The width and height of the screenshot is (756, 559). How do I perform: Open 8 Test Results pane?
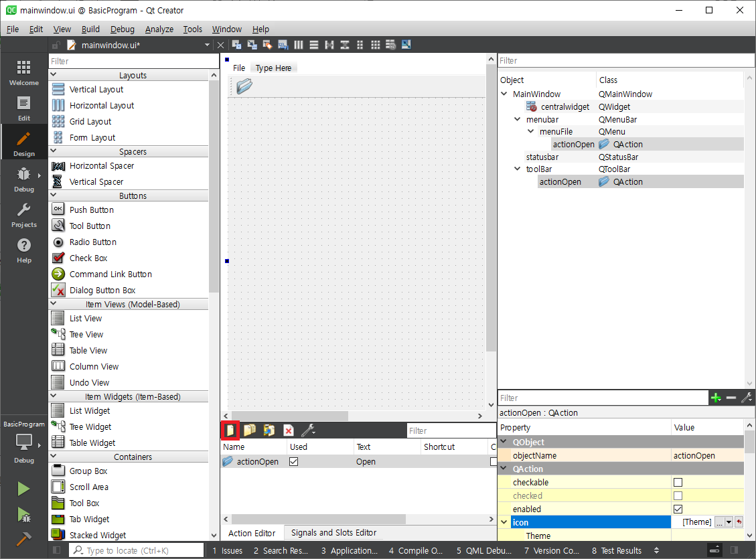(617, 551)
